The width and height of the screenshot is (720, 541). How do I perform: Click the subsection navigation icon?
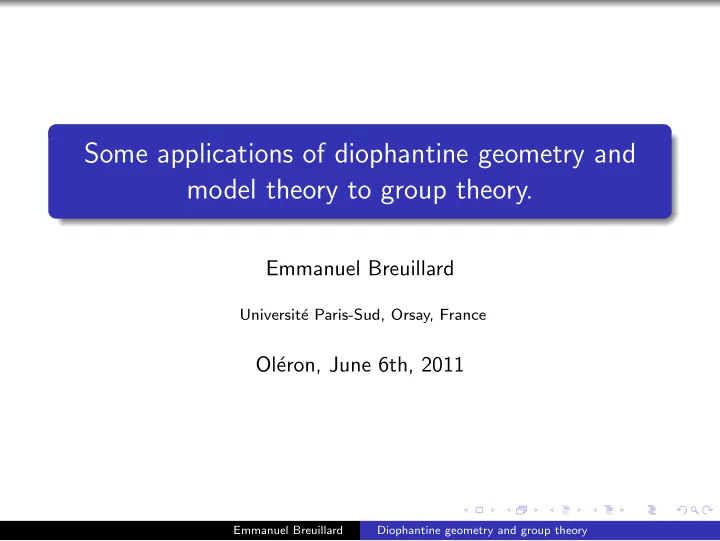(566, 510)
